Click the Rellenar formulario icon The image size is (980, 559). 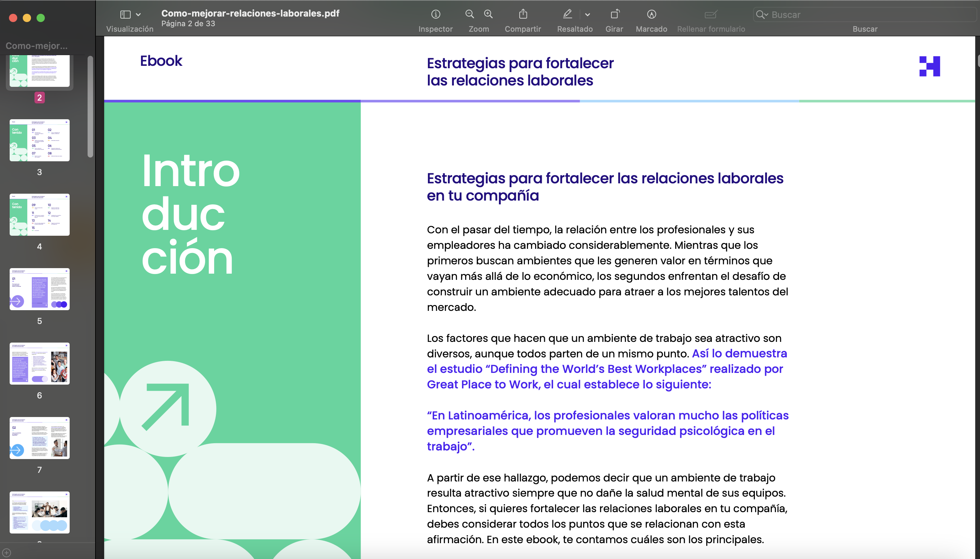[x=710, y=14]
